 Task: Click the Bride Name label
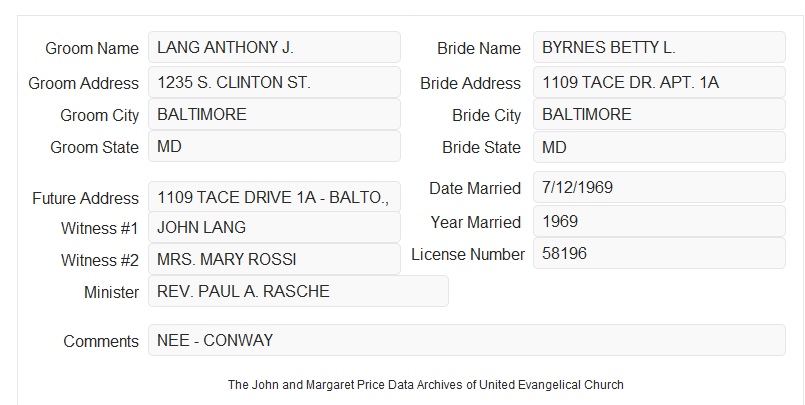click(x=479, y=48)
